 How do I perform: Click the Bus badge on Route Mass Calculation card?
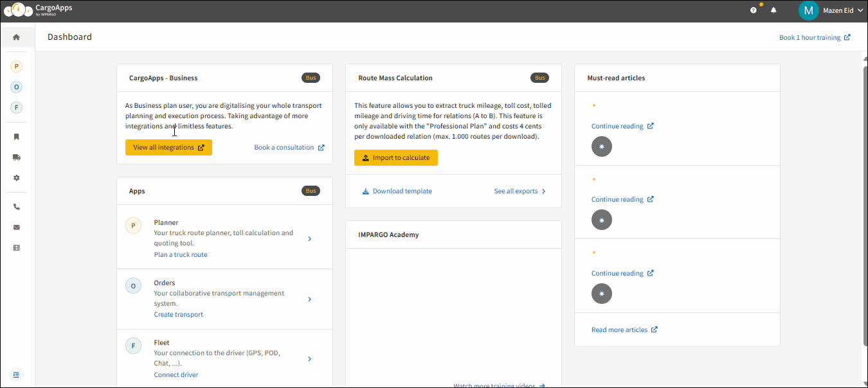(540, 78)
